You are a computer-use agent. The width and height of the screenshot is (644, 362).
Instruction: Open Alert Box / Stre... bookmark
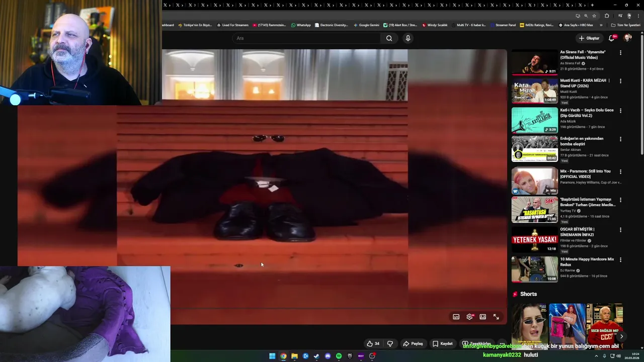click(400, 25)
